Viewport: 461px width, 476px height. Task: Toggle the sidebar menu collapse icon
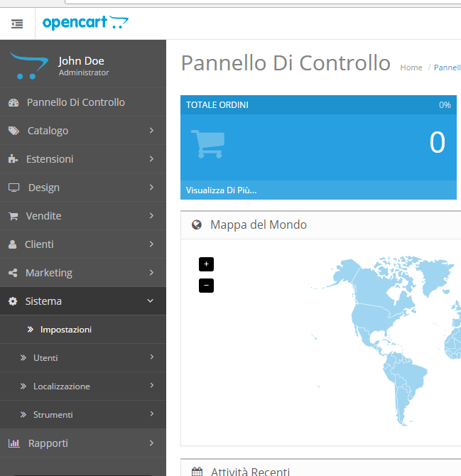pyautogui.click(x=17, y=23)
